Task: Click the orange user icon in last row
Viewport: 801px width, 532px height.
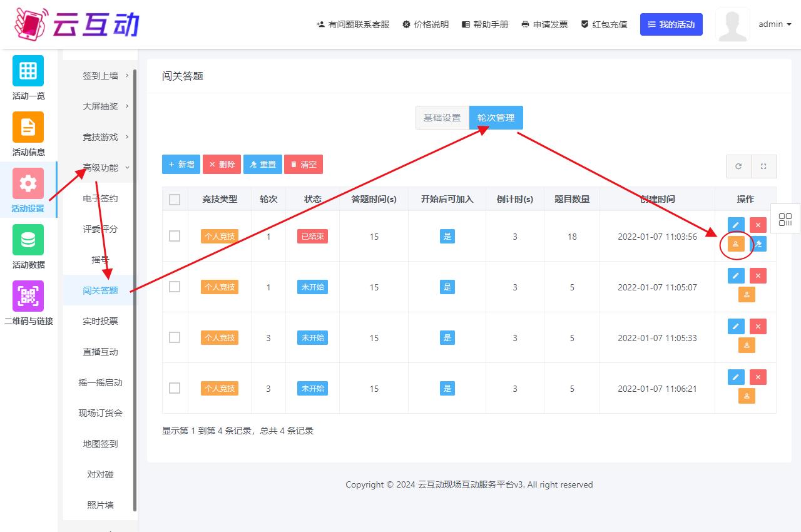Action: coord(747,396)
